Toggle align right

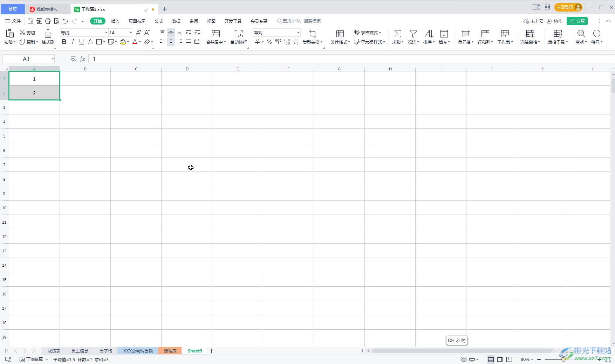[x=180, y=42]
